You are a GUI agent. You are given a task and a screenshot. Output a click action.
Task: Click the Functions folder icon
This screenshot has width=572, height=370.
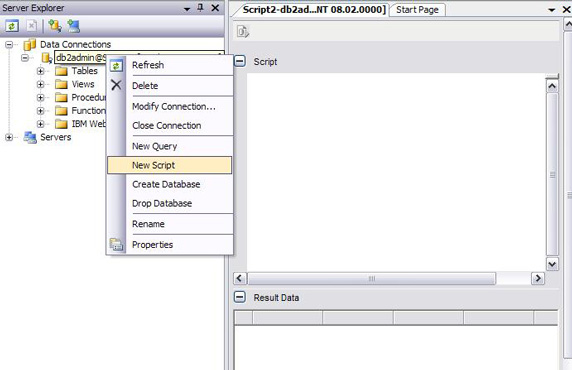click(61, 111)
